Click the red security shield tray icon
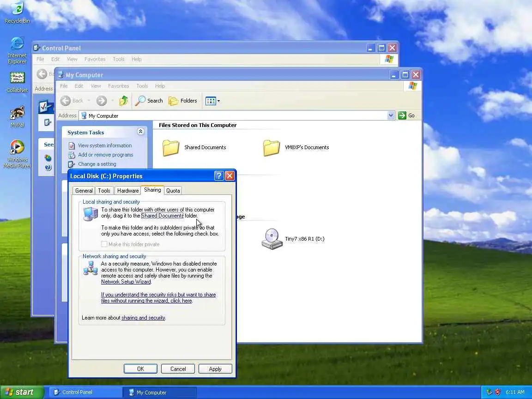Viewport: 532px width, 399px height. 497,392
